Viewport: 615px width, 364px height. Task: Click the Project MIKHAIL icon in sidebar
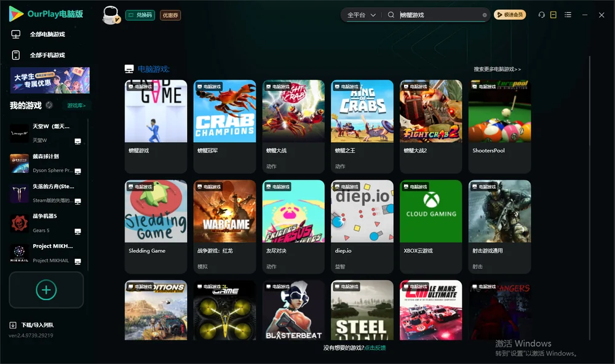click(x=19, y=253)
